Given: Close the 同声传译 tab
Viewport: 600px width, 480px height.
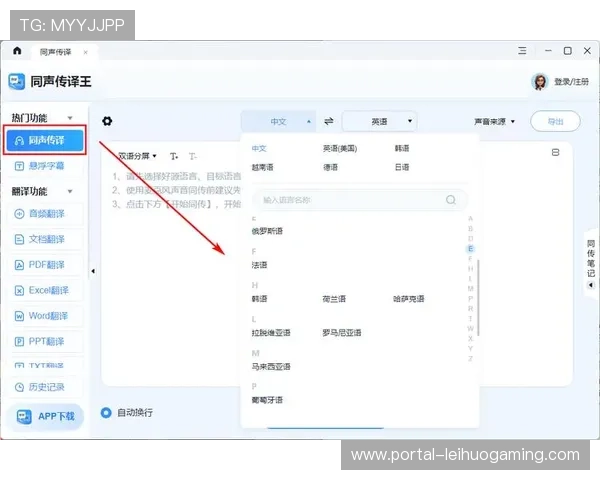Looking at the screenshot, I should (85, 52).
